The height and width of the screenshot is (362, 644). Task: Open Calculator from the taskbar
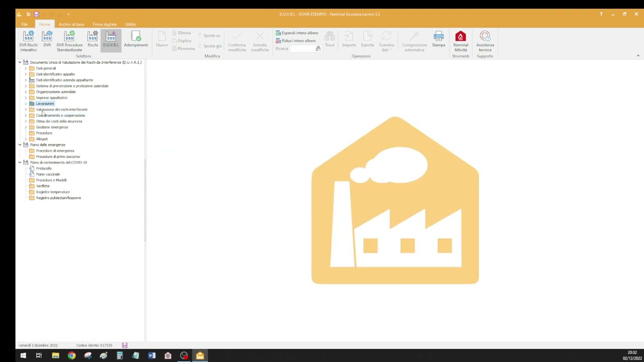pyautogui.click(x=120, y=355)
